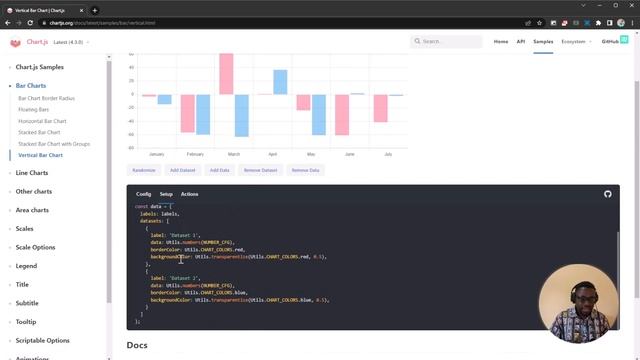Go back using browser back arrow
640x360 pixels.
pos(8,23)
